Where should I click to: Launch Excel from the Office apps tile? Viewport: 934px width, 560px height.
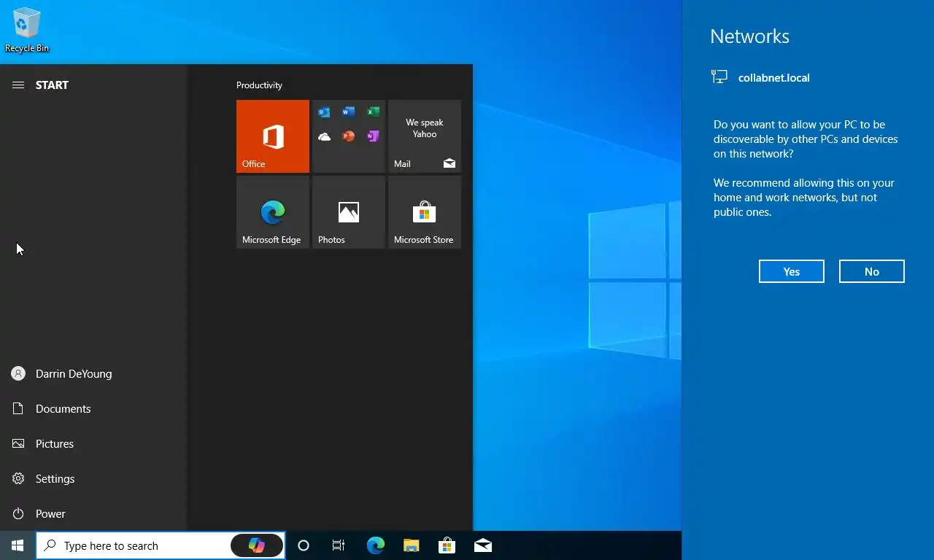tap(373, 112)
